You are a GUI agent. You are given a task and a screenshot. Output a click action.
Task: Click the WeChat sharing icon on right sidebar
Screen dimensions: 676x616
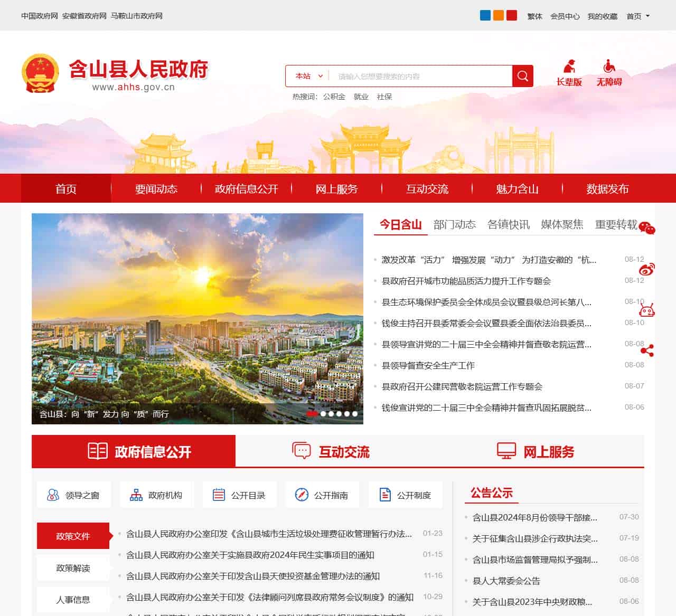(x=647, y=228)
